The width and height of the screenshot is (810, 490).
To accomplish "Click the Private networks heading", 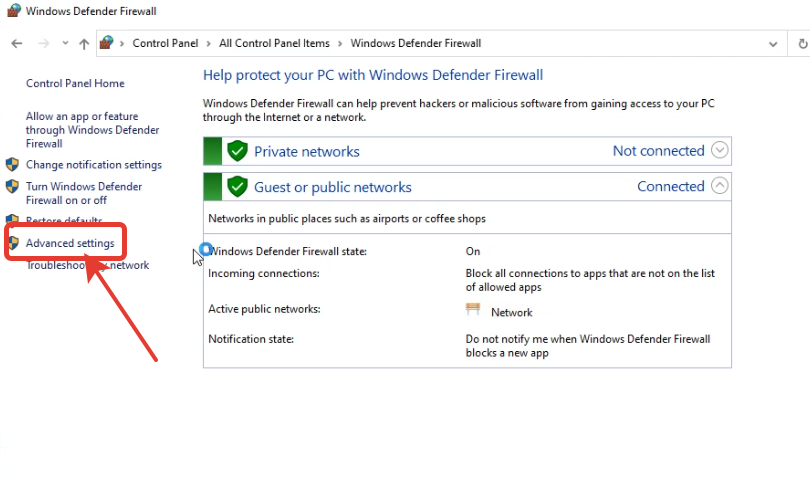I will 307,151.
